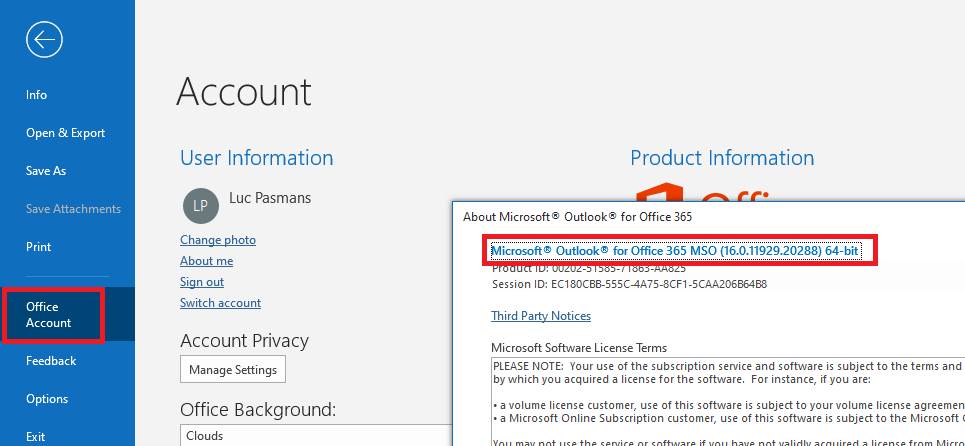
Task: Click the Session ID text line
Action: tap(629, 284)
